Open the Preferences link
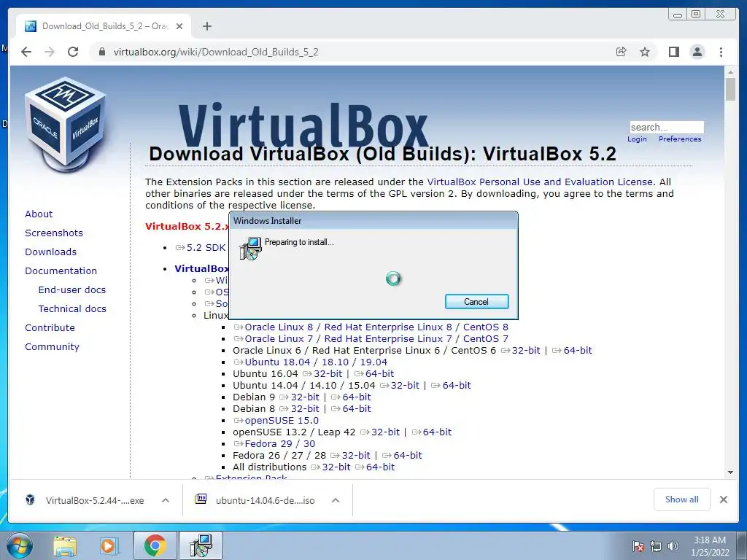This screenshot has width=747, height=560. tap(680, 139)
